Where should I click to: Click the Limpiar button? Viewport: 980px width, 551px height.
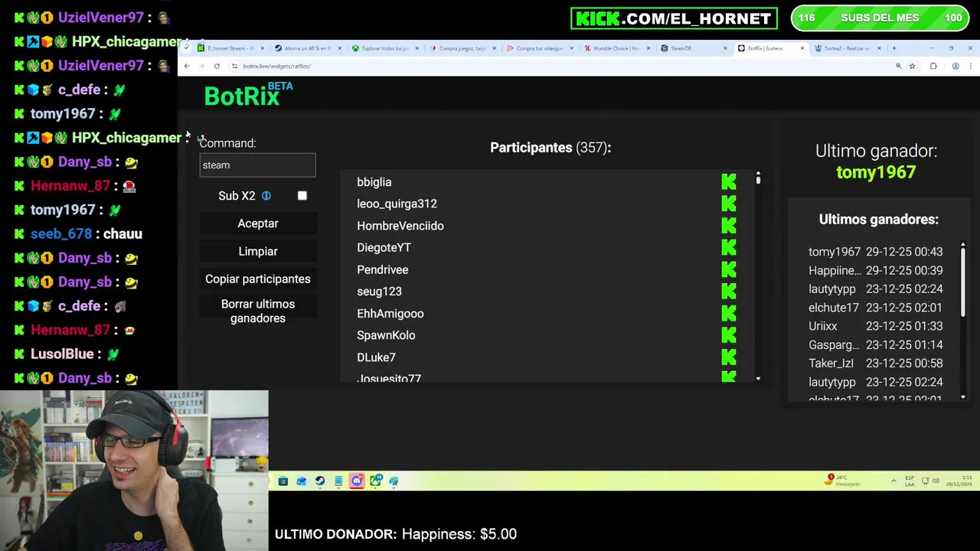(x=258, y=251)
